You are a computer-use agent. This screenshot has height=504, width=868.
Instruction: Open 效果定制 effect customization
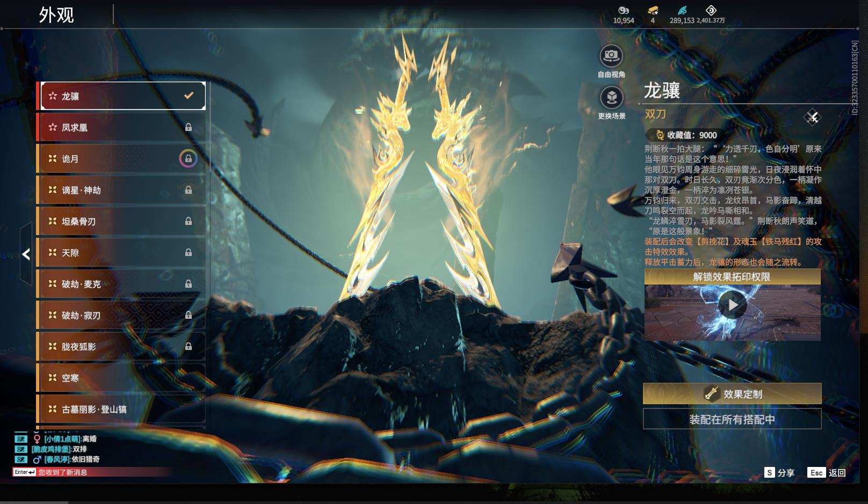point(732,394)
